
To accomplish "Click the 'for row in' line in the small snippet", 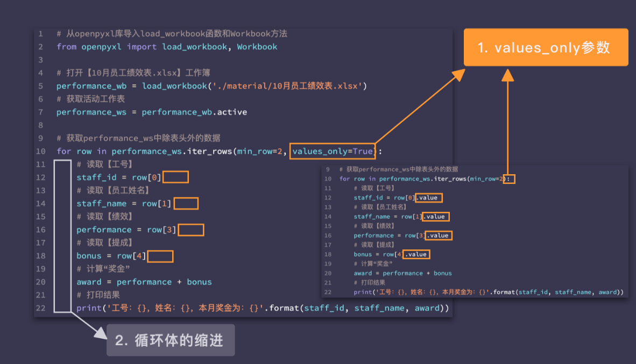I will click(425, 179).
